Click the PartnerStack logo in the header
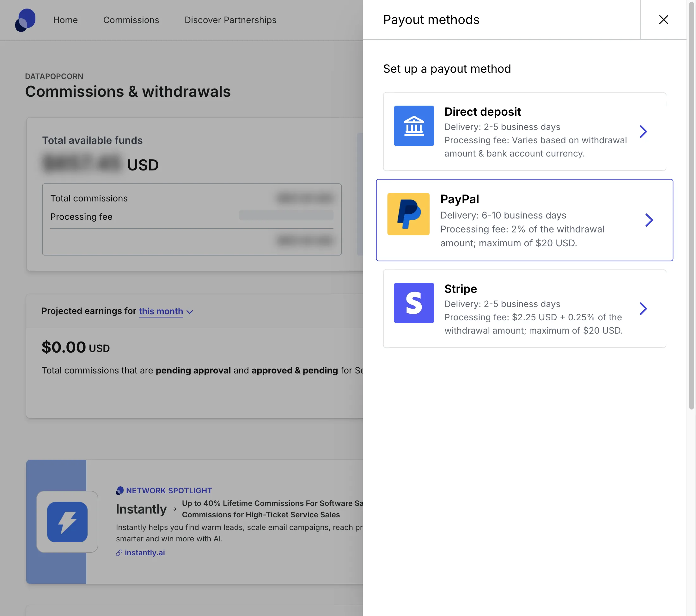This screenshot has height=616, width=696. [25, 20]
